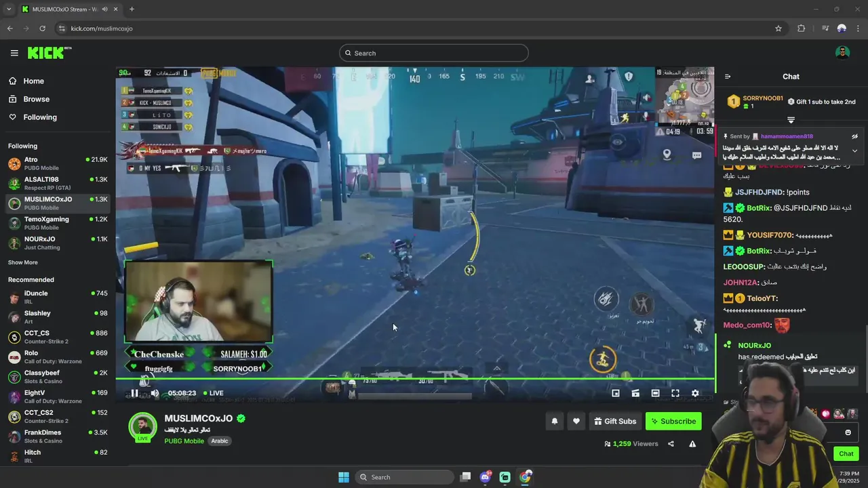Click the browser back arrow
The height and width of the screenshot is (488, 868).
coord(9,28)
